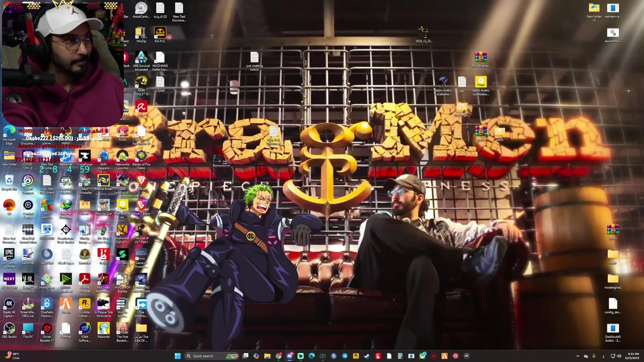Open the This PC desktop icon
This screenshot has height=362, width=644.
(28, 331)
